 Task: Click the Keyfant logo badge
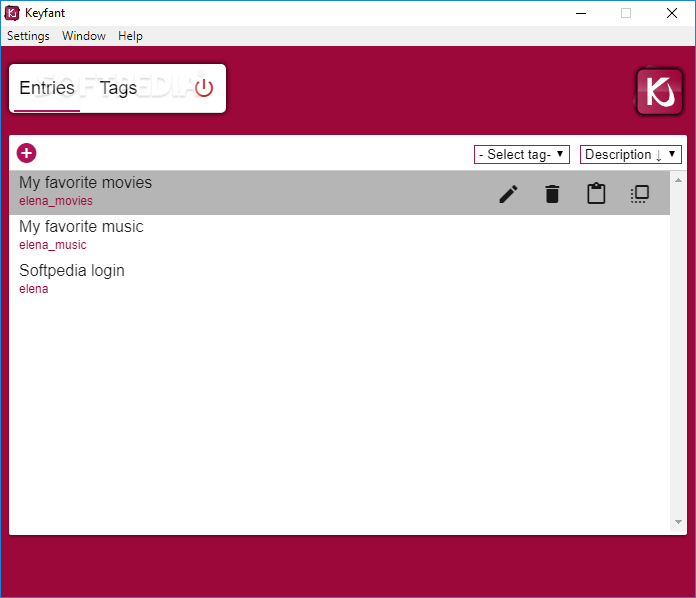(659, 91)
